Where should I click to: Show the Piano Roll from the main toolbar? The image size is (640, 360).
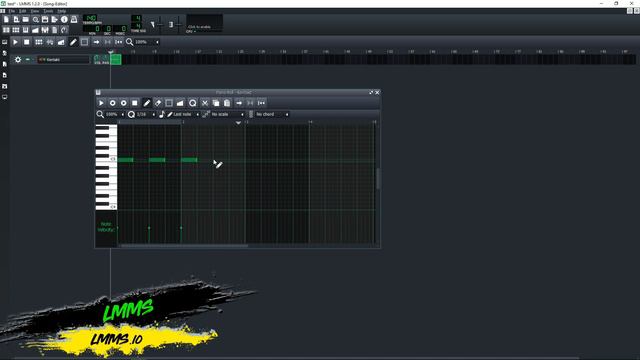point(26,30)
